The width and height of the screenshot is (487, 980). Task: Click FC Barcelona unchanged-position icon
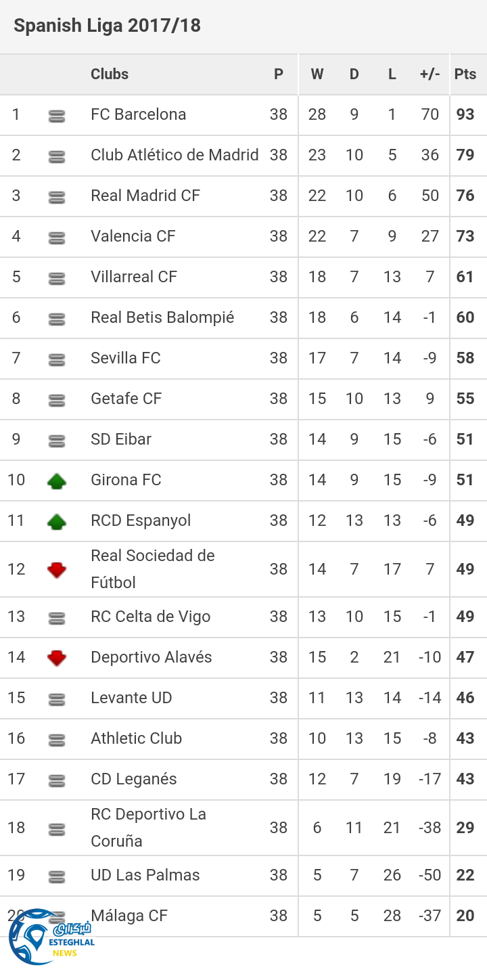point(57,116)
